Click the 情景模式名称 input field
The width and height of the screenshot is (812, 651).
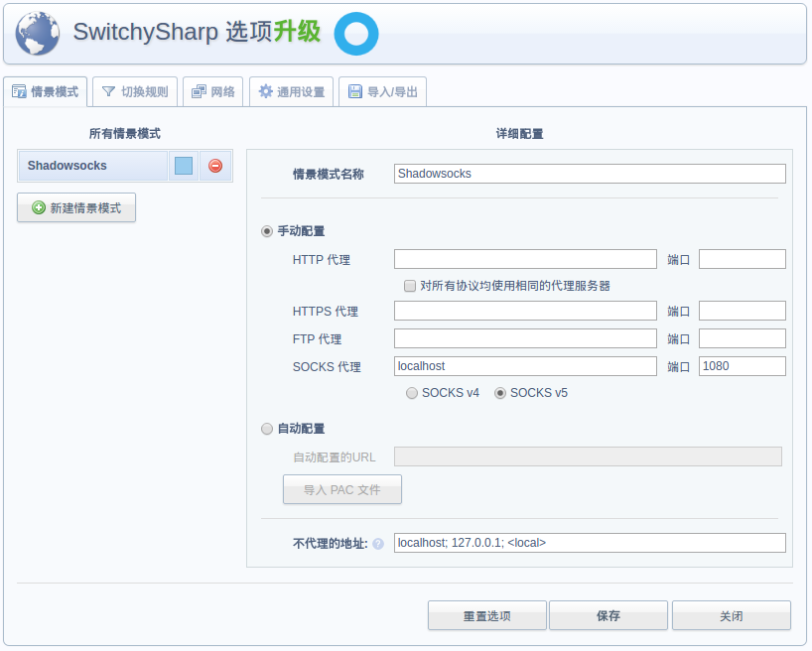point(590,174)
